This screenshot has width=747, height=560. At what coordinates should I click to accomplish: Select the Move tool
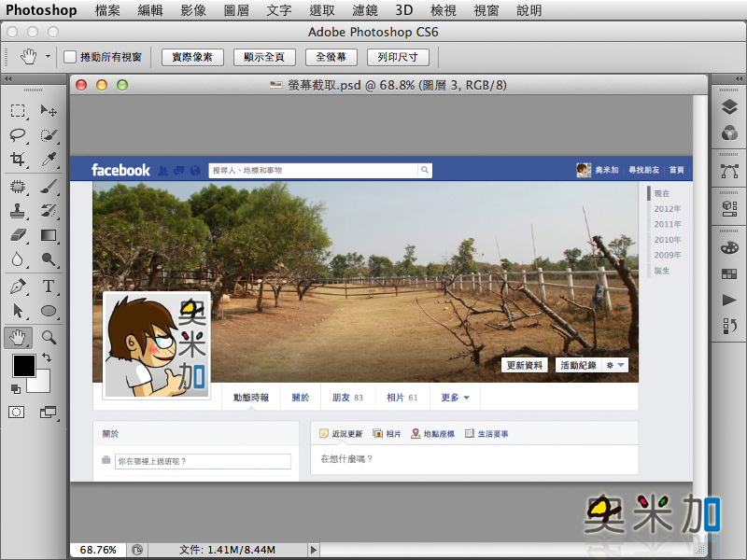point(49,110)
